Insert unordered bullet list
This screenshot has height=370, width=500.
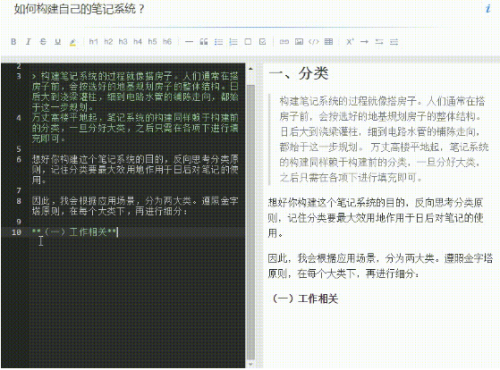click(x=218, y=42)
